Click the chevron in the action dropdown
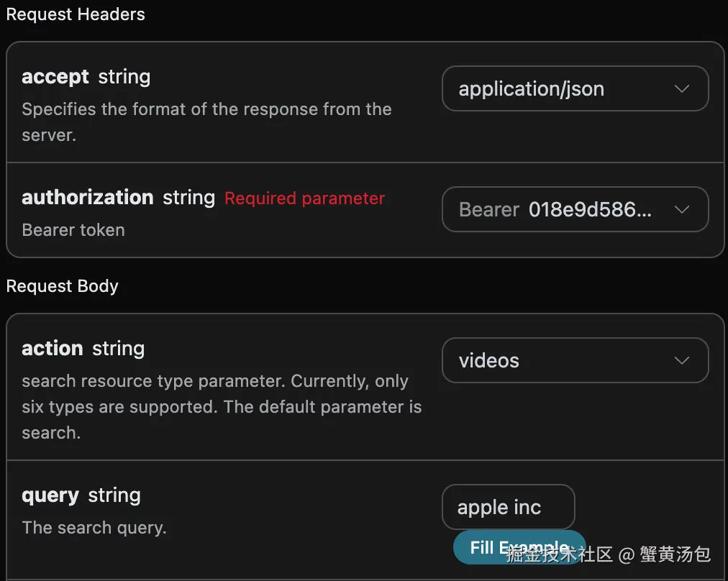Viewport: 728px width, 581px height. (x=681, y=361)
